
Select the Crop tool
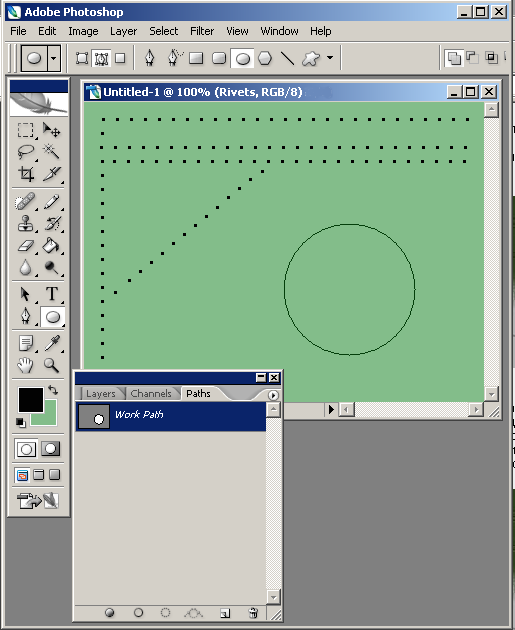(26, 174)
